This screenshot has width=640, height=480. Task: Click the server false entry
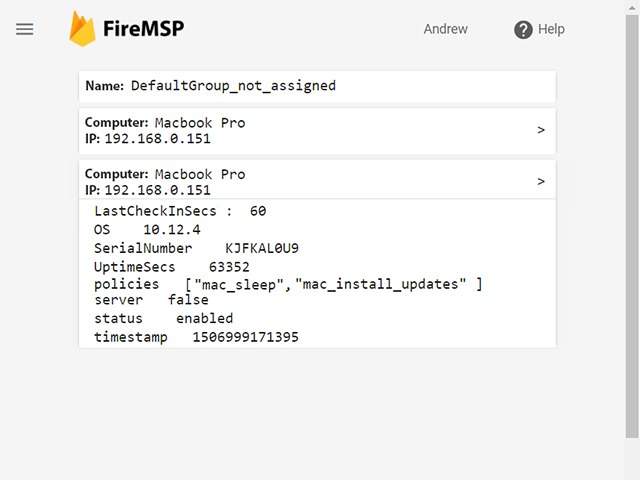[x=151, y=300]
